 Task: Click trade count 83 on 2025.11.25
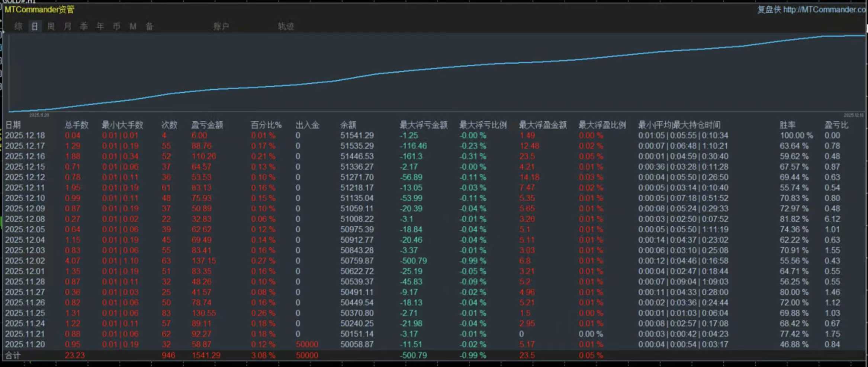click(x=166, y=313)
